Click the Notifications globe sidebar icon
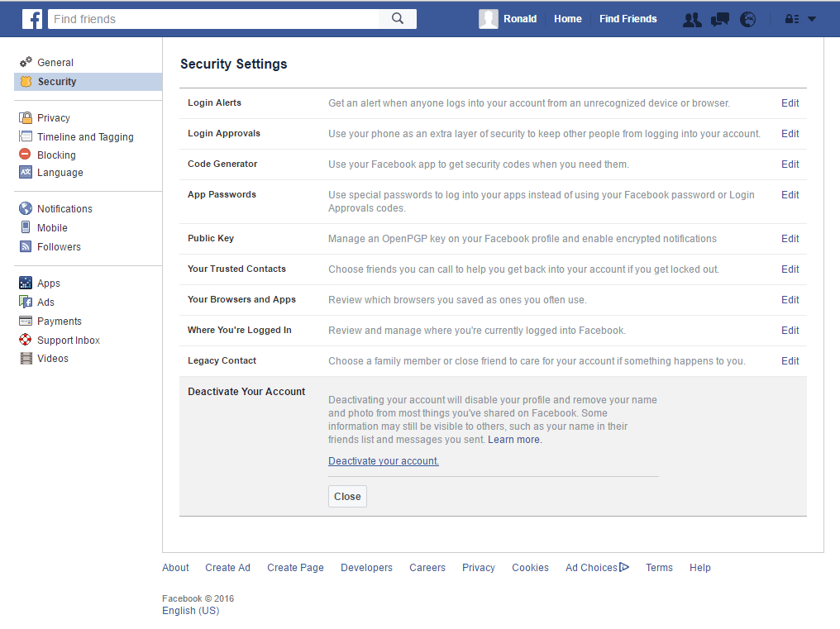This screenshot has height=629, width=840. 26,208
